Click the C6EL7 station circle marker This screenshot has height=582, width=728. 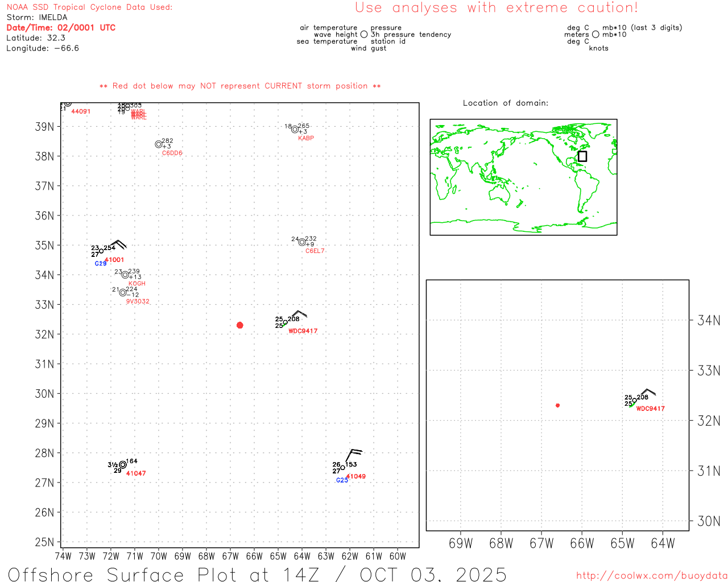[x=302, y=242]
